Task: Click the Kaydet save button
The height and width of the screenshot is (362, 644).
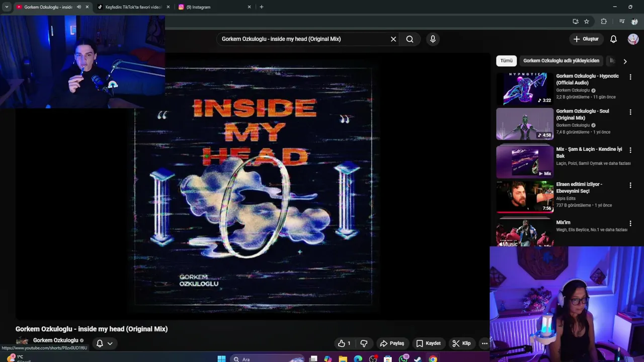Action: point(428,343)
